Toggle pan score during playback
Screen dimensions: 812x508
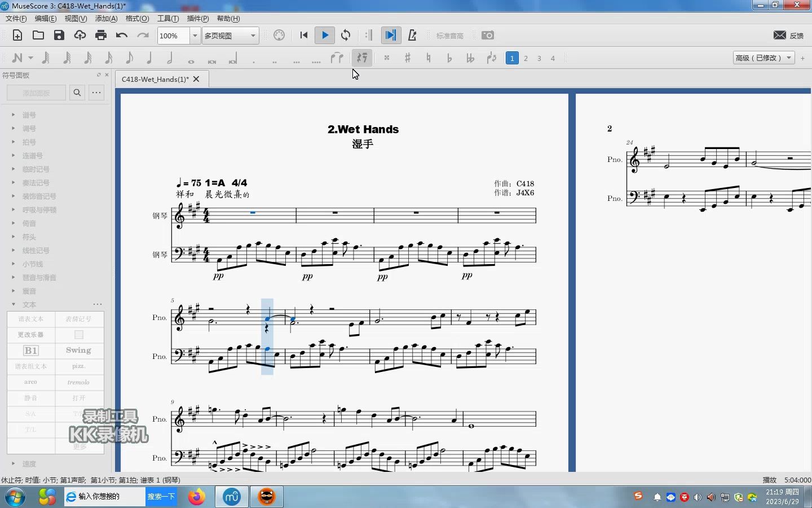[390, 36]
